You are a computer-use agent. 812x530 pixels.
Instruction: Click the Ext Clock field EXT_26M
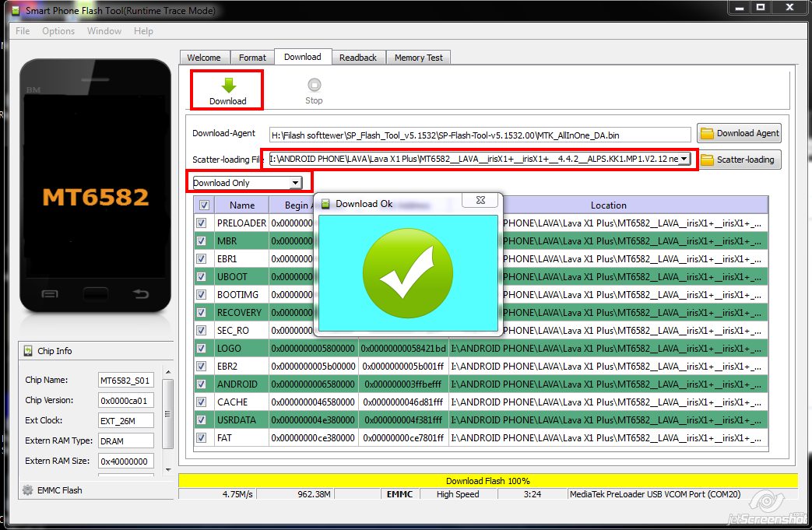[126, 421]
